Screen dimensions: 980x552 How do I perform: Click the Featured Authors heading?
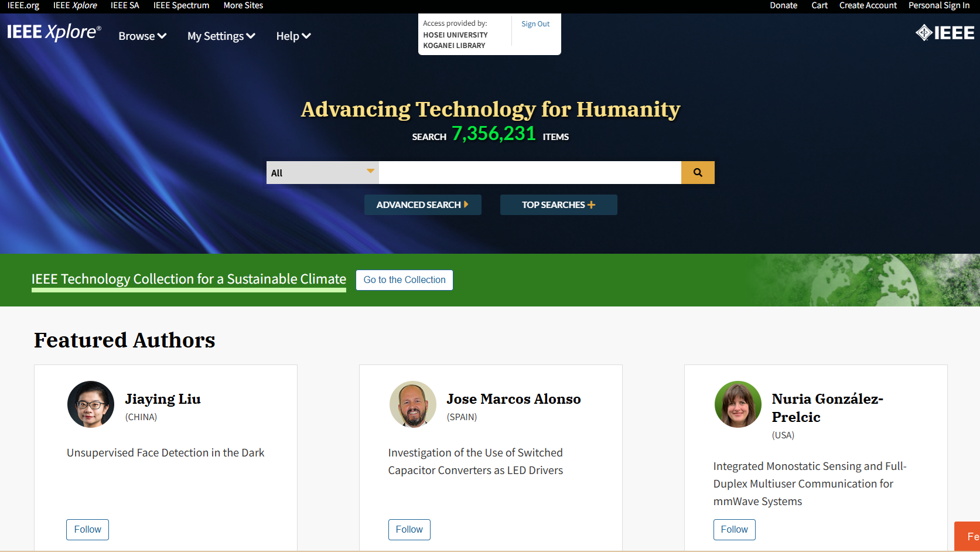[125, 340]
